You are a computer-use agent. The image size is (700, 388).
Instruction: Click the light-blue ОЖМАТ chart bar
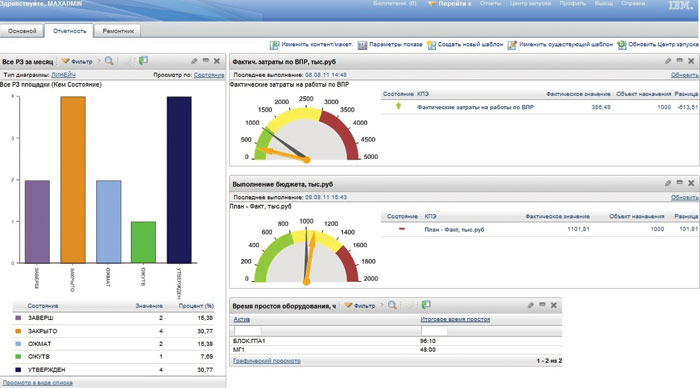[108, 222]
